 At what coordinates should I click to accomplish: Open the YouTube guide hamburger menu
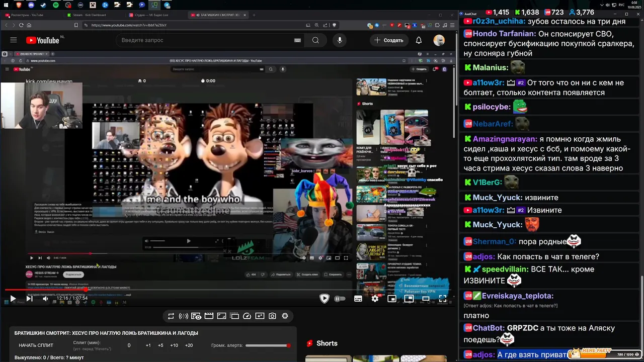pos(14,40)
